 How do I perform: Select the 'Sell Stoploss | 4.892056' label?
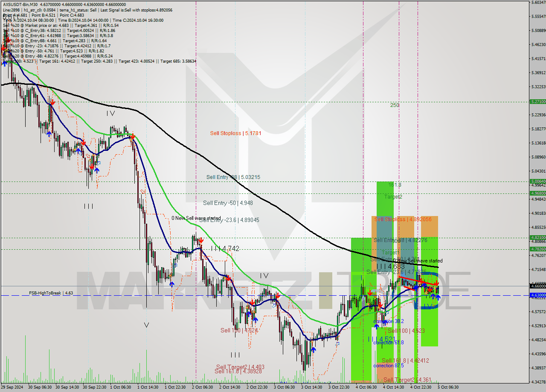[403, 219]
